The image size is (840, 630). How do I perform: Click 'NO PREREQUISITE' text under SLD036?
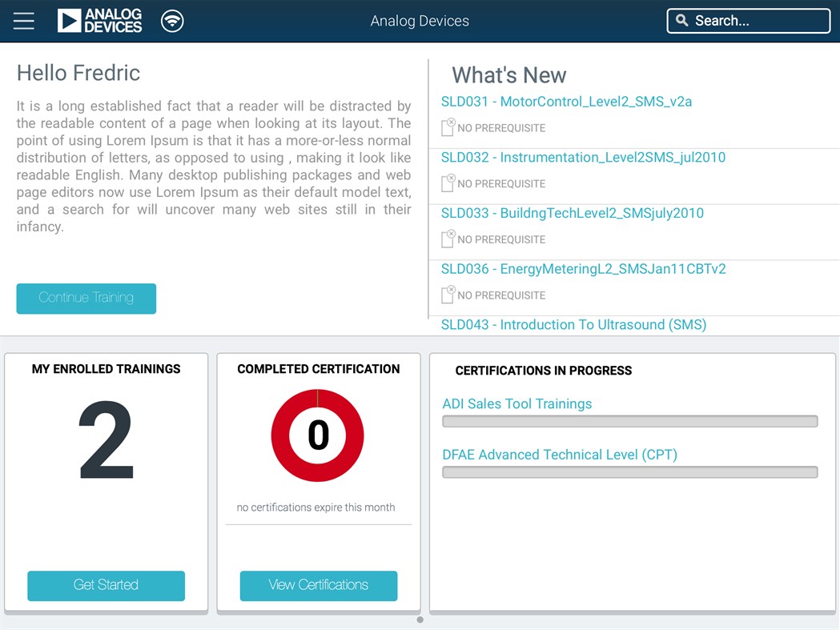[x=501, y=295]
